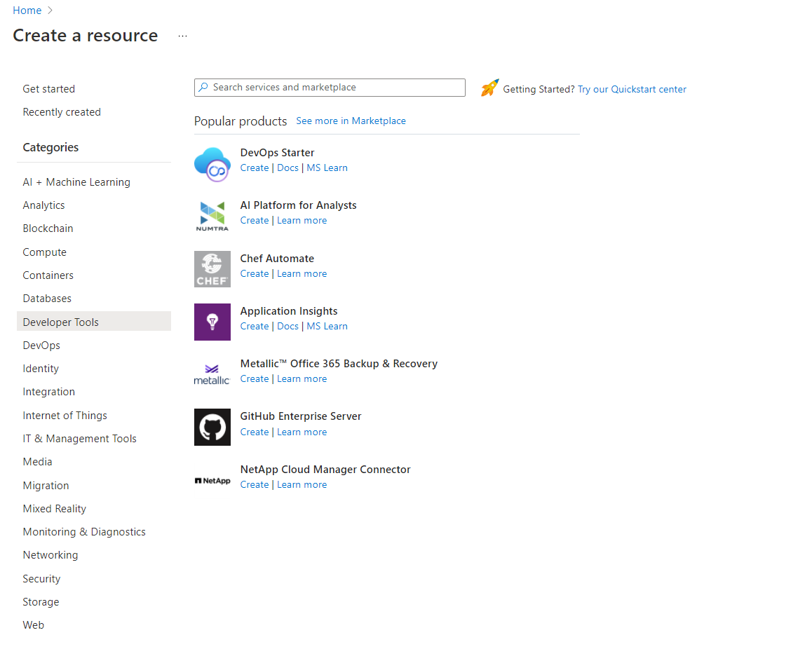Viewport: 812px width, 649px height.
Task: Click Learn more for Metallic Office 365 Backup
Action: [x=302, y=379]
